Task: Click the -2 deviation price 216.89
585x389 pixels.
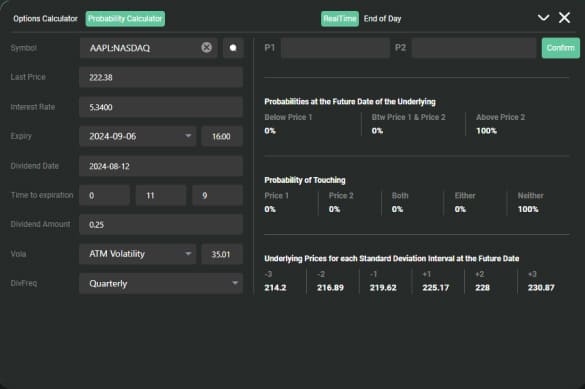Action: 330,288
